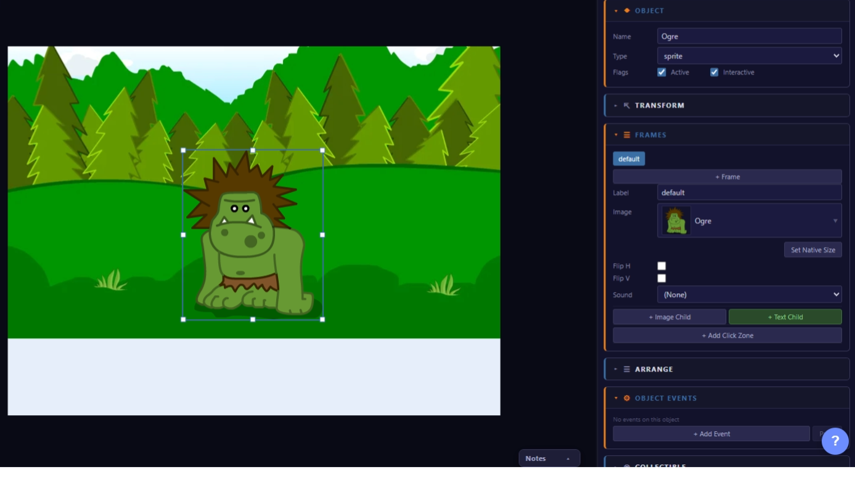Open the Sound dropdown showing (None)

[749, 295]
